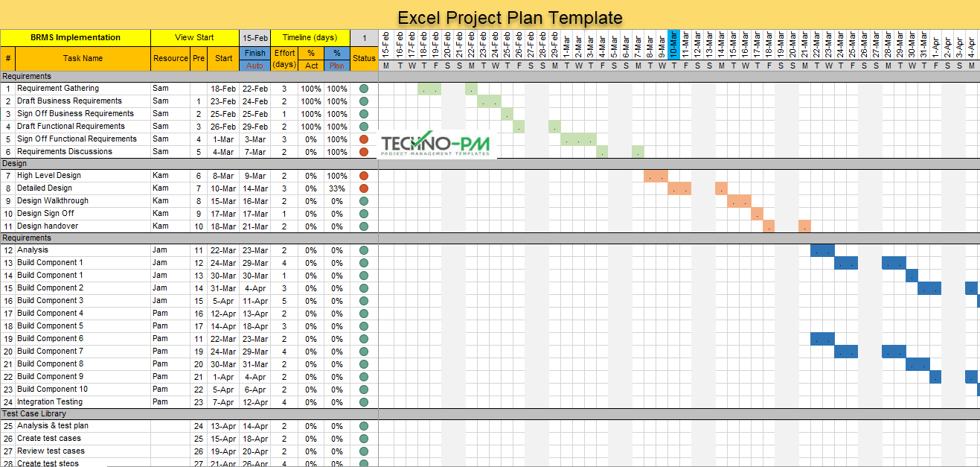Click the timeline days value cell showing 1
Image resolution: width=980 pixels, height=467 pixels.
(x=364, y=38)
